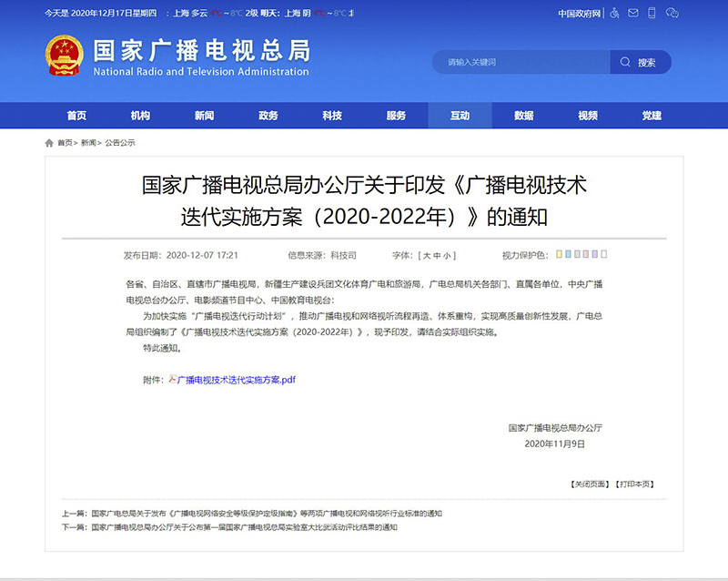Select the pink eye-protection color
The height and width of the screenshot is (581, 728).
tap(586, 254)
